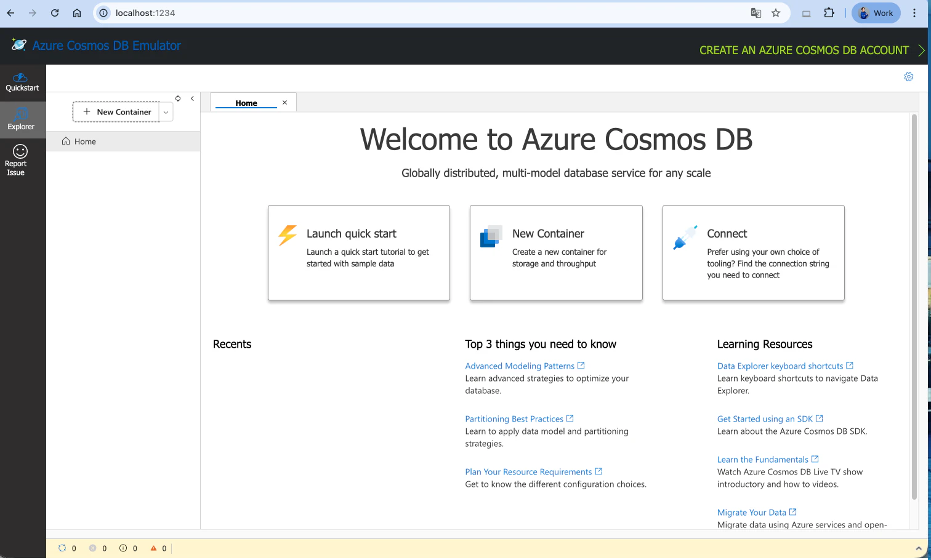Open the Connect card
The height and width of the screenshot is (560, 931).
coord(753,253)
